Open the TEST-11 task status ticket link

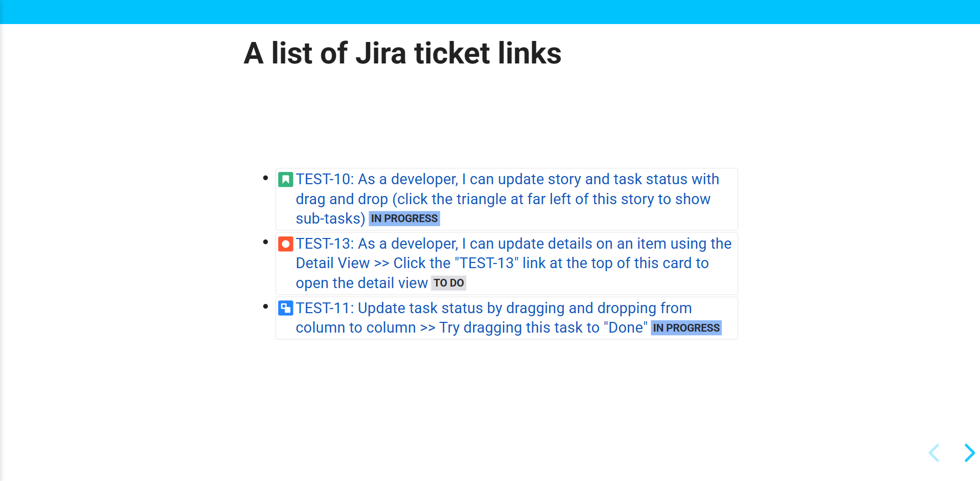493,309
